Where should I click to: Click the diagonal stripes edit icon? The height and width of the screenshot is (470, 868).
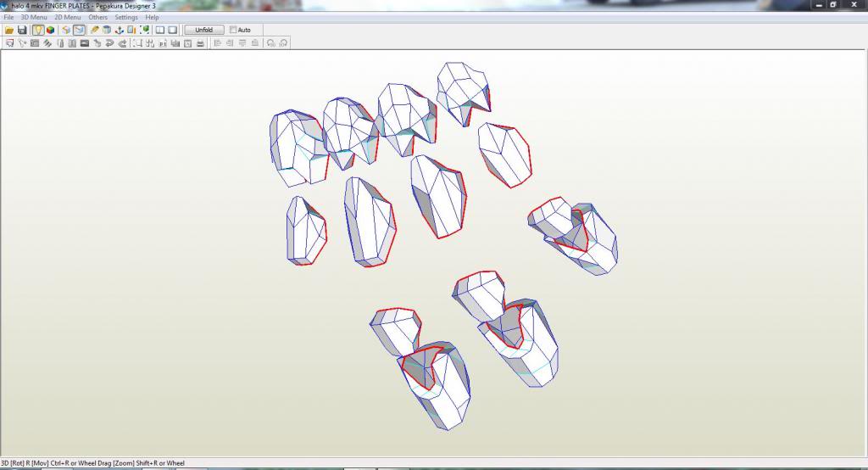pos(47,43)
